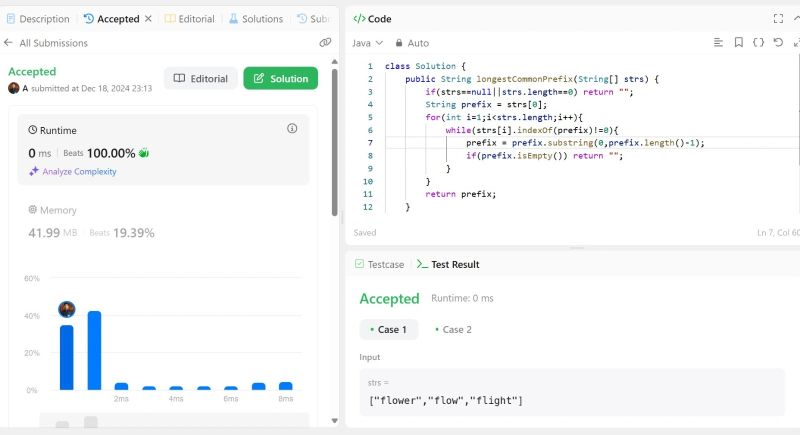Open the Submissions tab
This screenshot has height=435, width=800.
pos(313,19)
